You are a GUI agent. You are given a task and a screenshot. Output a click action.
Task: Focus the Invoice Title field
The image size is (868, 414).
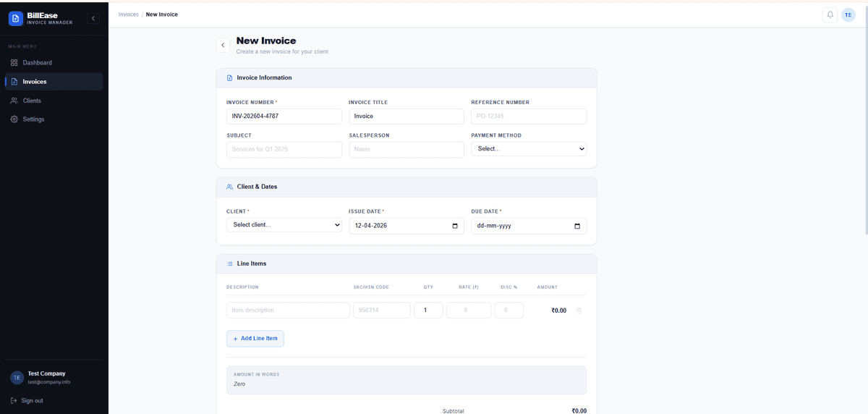tap(407, 116)
